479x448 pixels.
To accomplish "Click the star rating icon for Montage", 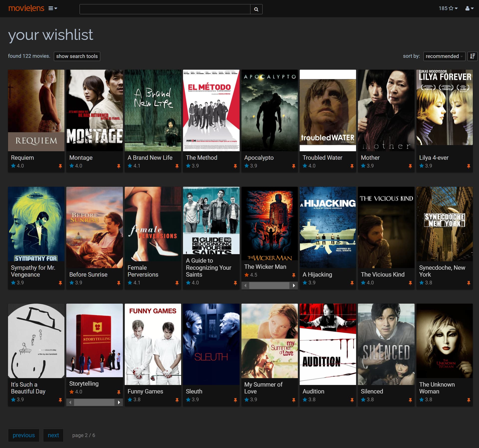I will coord(72,166).
